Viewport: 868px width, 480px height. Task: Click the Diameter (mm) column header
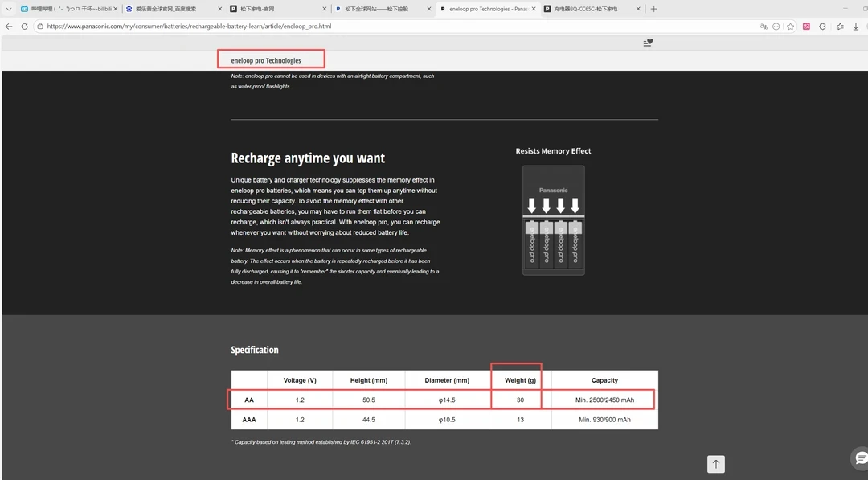(x=447, y=380)
